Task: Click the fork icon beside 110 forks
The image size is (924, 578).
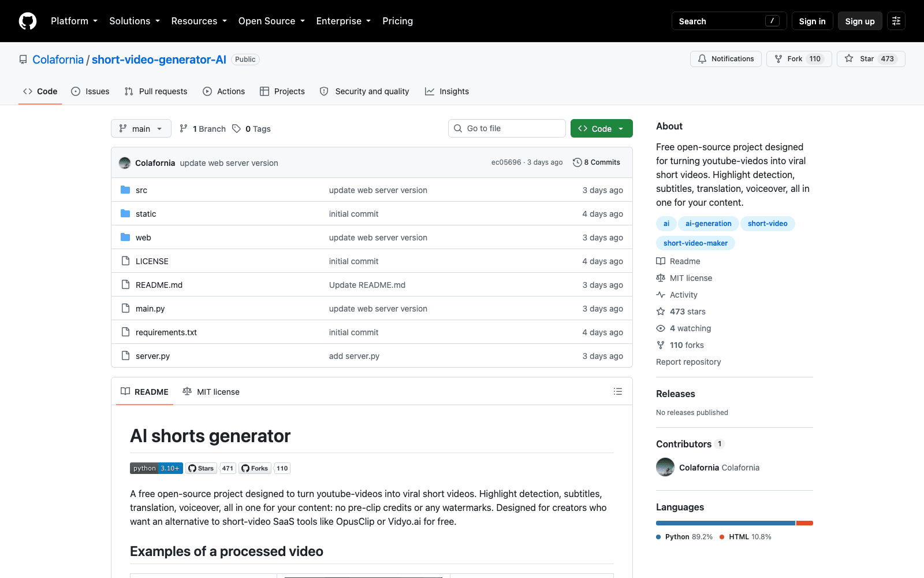Action: tap(661, 345)
